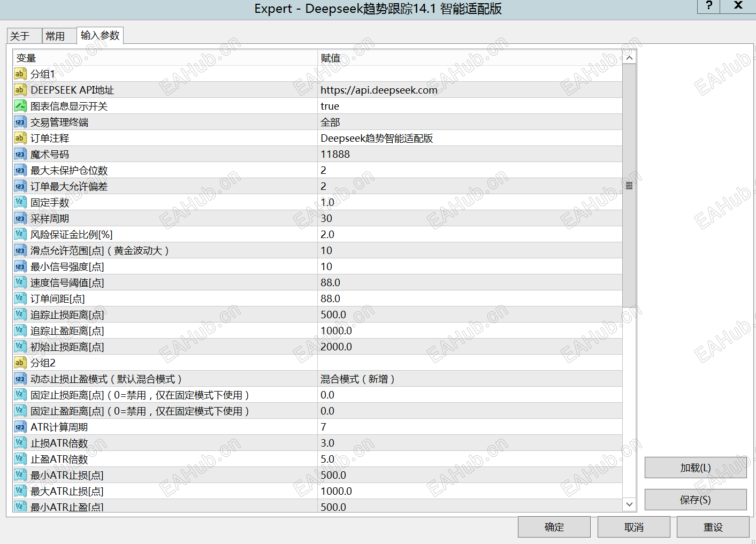Switch to the 输入参数 tab

click(100, 35)
